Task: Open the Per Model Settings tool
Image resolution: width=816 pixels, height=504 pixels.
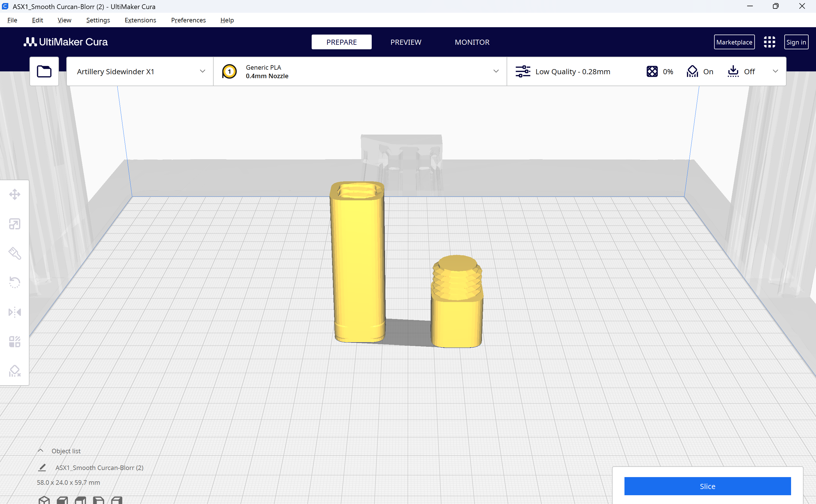Action: pos(15,342)
